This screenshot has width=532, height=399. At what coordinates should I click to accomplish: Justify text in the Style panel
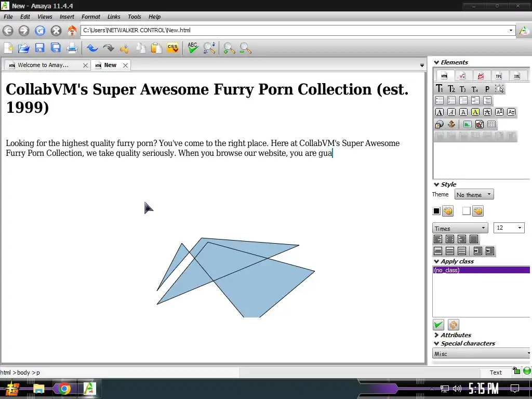click(x=474, y=239)
